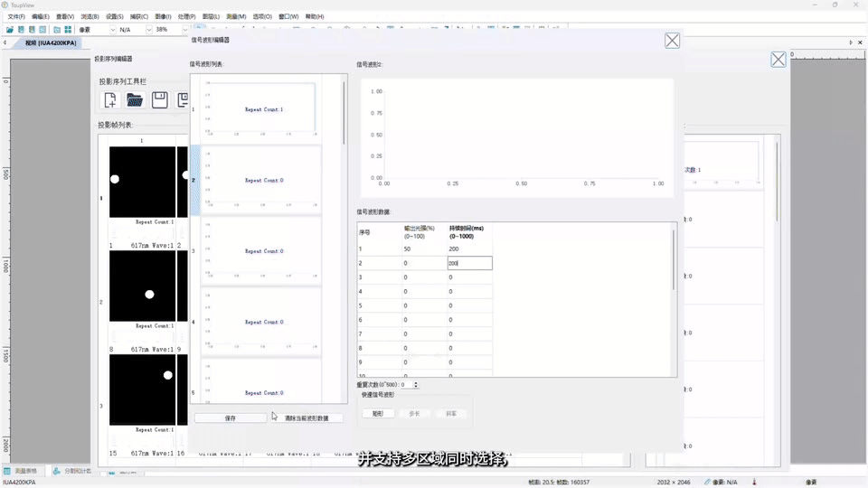Image resolution: width=868 pixels, height=488 pixels.
Task: Save the sequence with the floppy disk icon
Action: click(159, 100)
